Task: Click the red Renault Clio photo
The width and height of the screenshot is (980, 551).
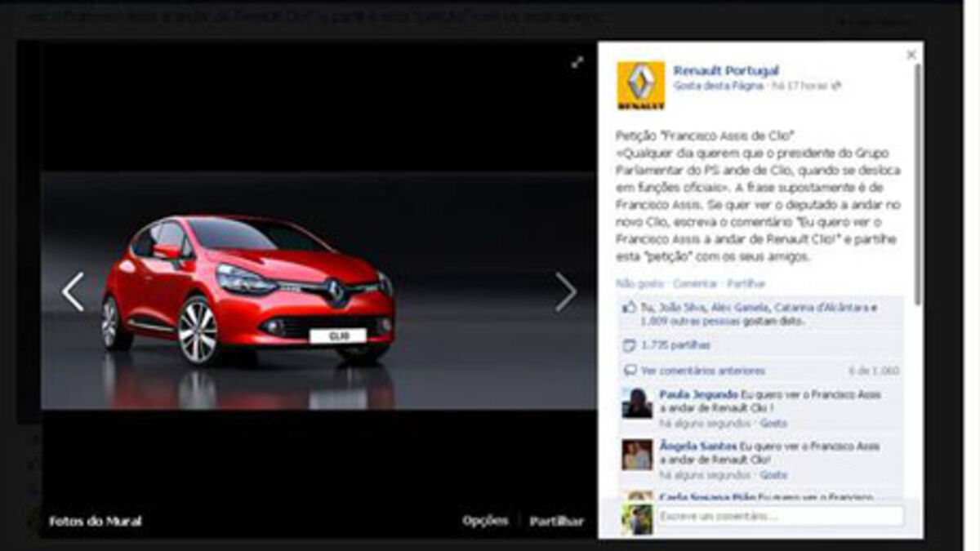Action: [x=318, y=290]
